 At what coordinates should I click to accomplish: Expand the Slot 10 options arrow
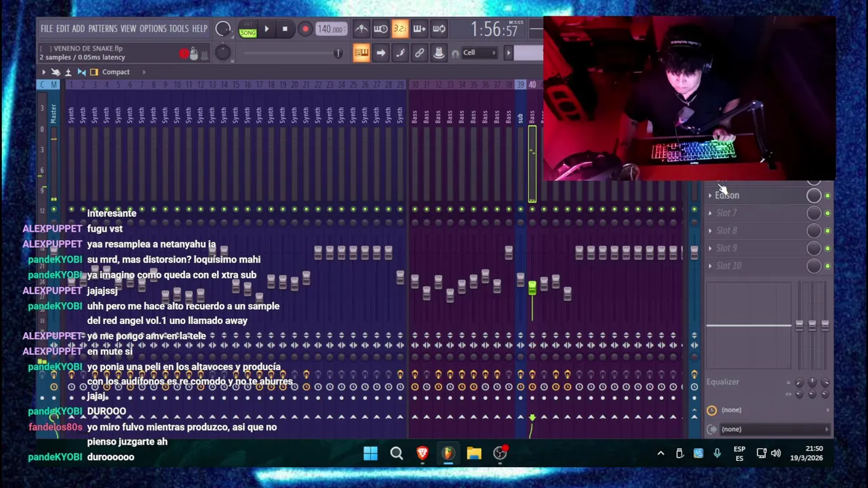(710, 266)
